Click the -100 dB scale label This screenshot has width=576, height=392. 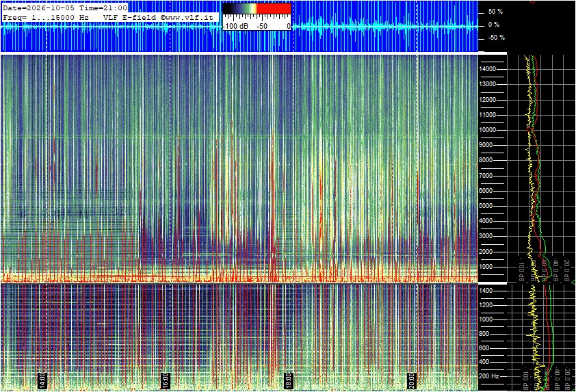pyautogui.click(x=235, y=27)
